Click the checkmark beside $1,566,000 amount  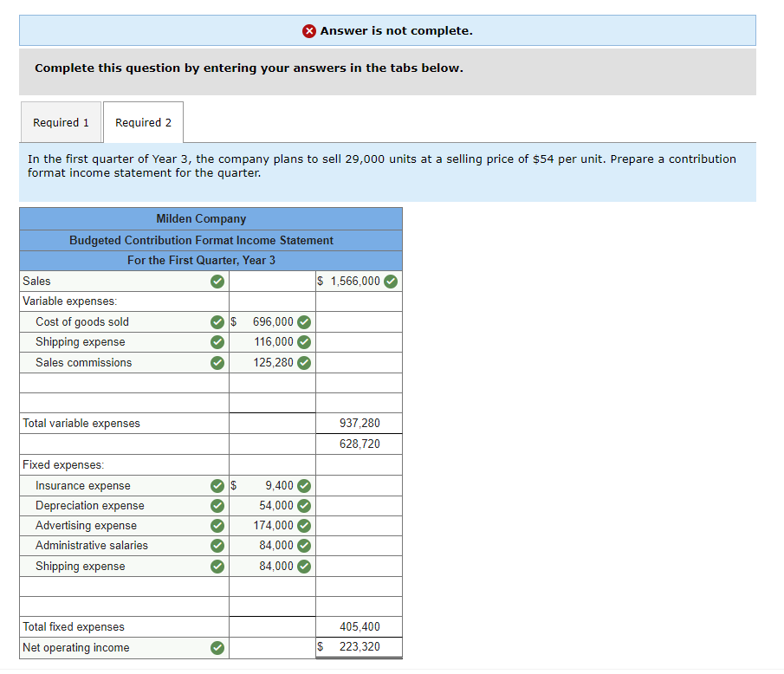pos(391,282)
